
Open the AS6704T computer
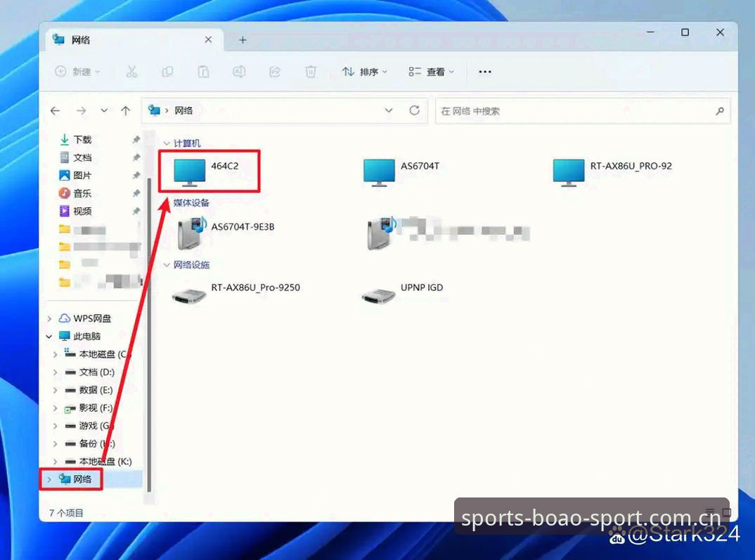click(x=401, y=171)
